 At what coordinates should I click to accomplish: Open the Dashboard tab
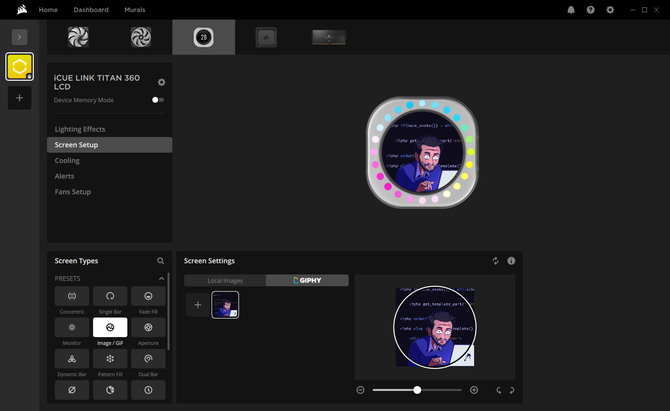point(91,9)
